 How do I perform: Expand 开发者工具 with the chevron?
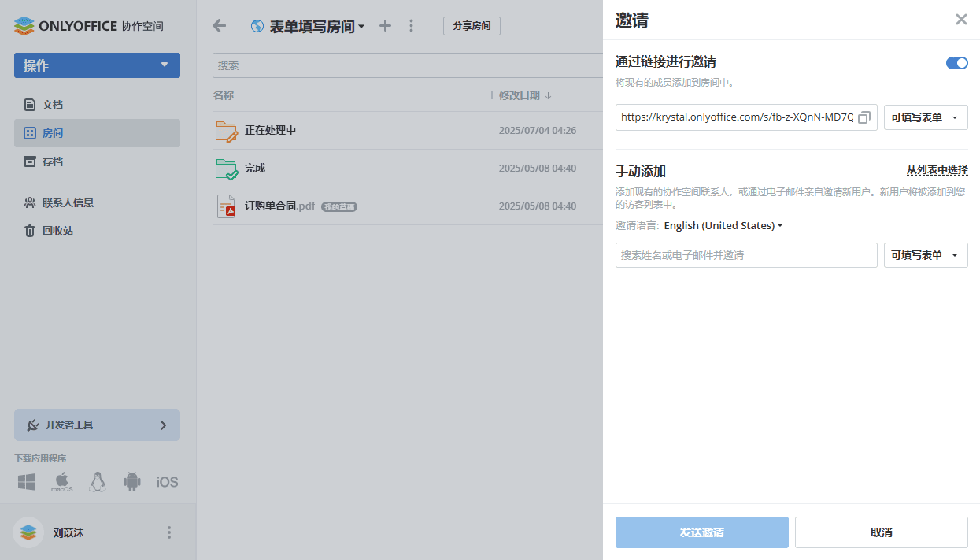coord(163,425)
